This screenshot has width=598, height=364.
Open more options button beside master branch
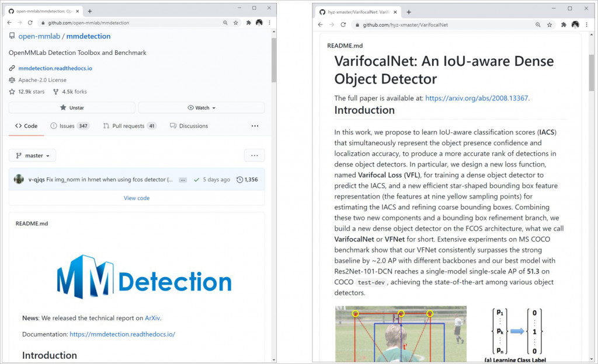pyautogui.click(x=255, y=155)
